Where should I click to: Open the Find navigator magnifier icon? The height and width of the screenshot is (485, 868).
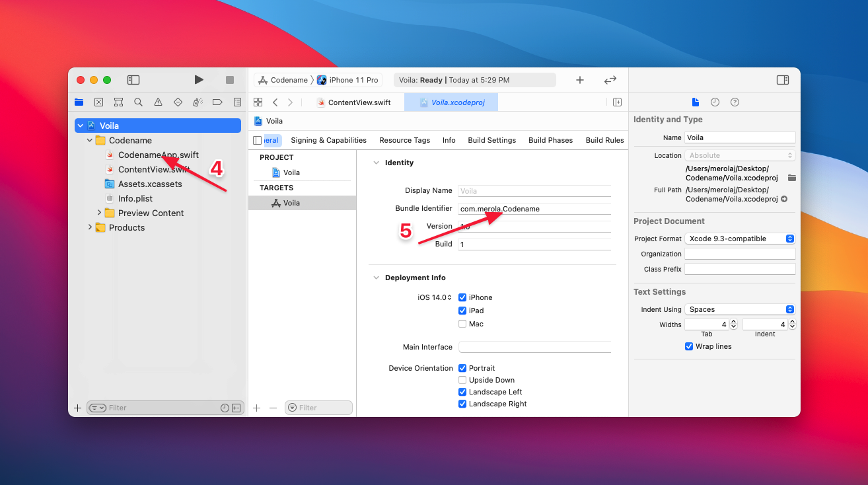138,102
